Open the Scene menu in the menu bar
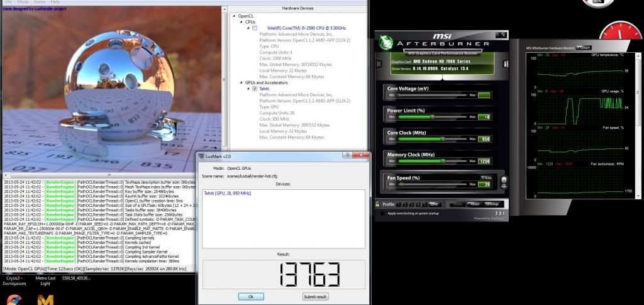The width and height of the screenshot is (644, 305). tap(41, 2)
